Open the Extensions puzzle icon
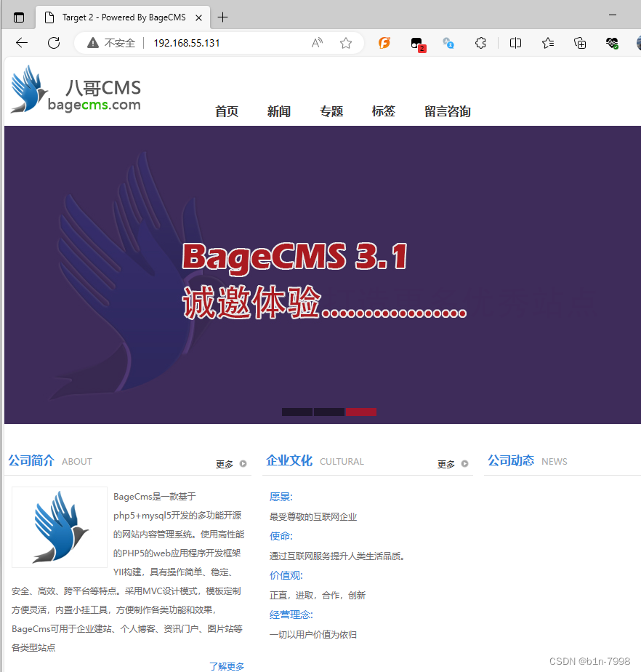The width and height of the screenshot is (641, 672). click(x=480, y=43)
